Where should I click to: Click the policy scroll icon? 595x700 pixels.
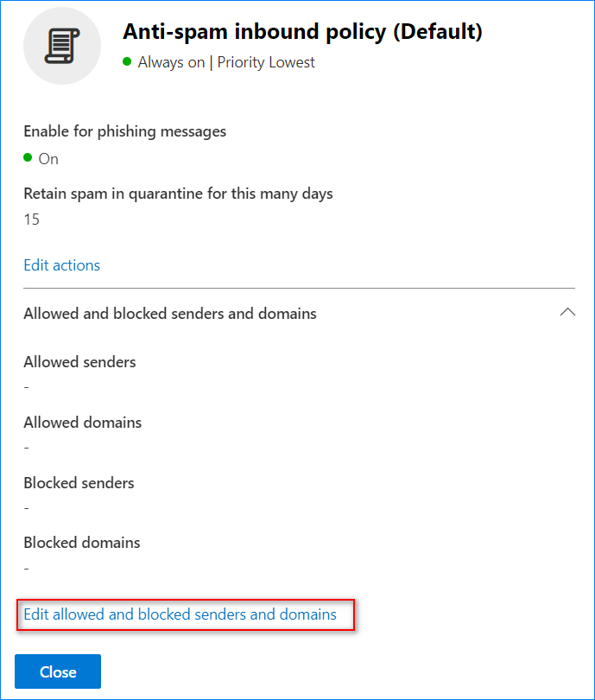(62, 46)
